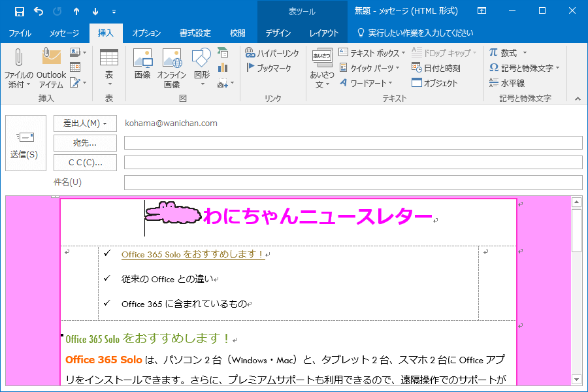Insert an Outlook アイテム

[x=52, y=68]
